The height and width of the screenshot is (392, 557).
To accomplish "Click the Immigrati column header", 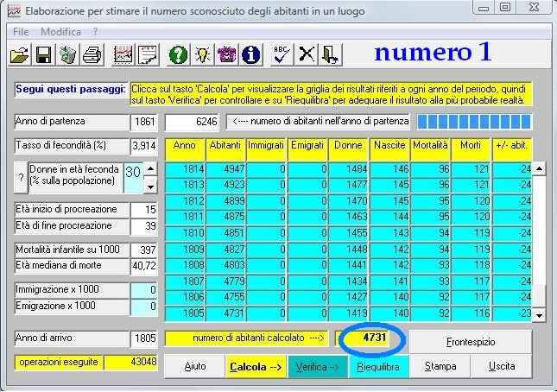I will (267, 149).
